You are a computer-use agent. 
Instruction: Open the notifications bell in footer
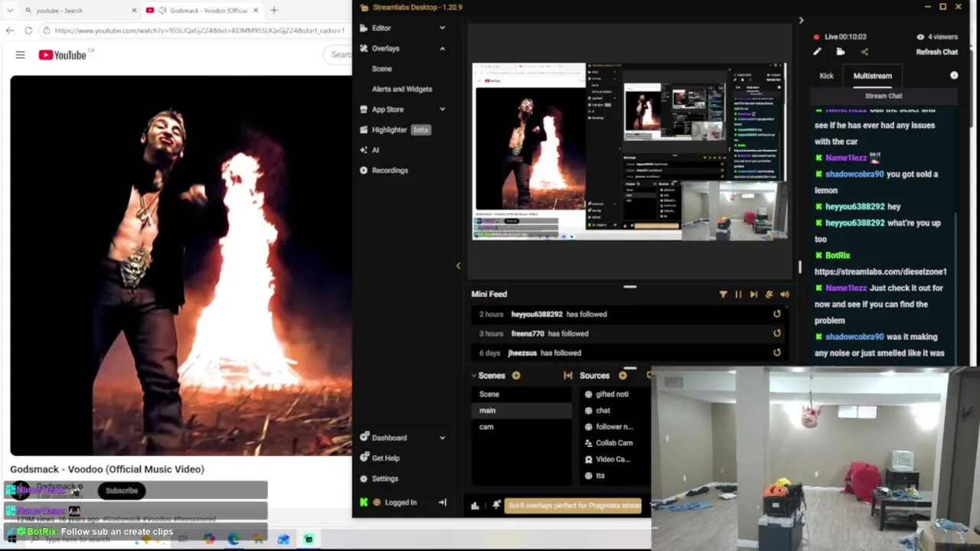[496, 505]
